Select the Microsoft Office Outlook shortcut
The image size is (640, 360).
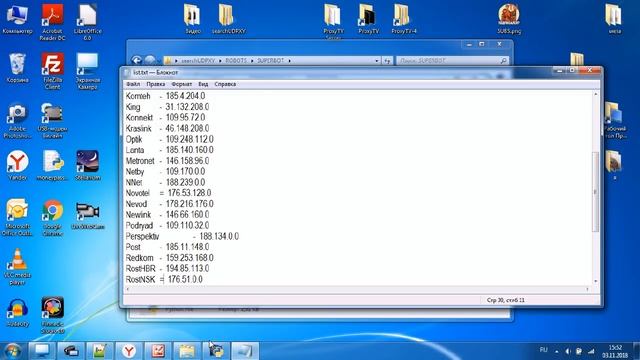17,217
